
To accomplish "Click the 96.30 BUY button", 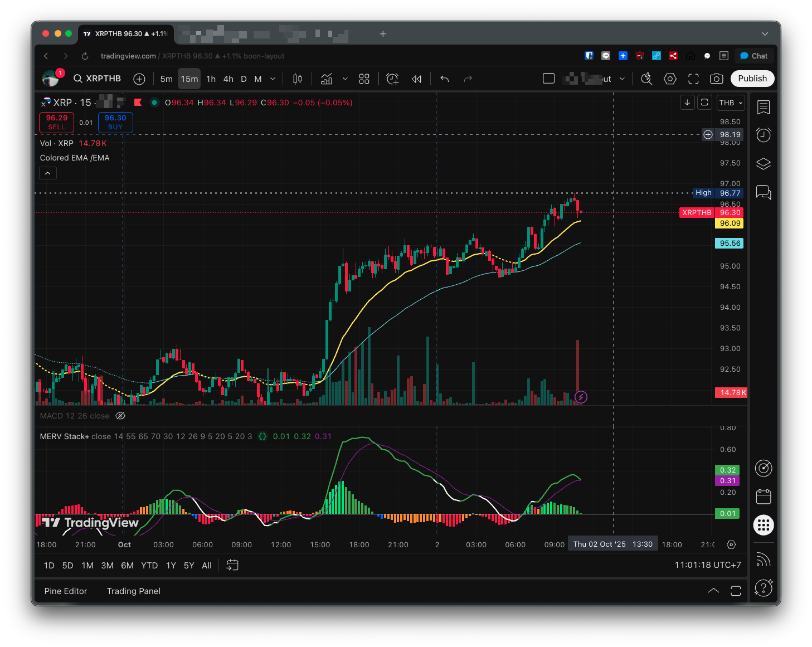I will tap(115, 122).
